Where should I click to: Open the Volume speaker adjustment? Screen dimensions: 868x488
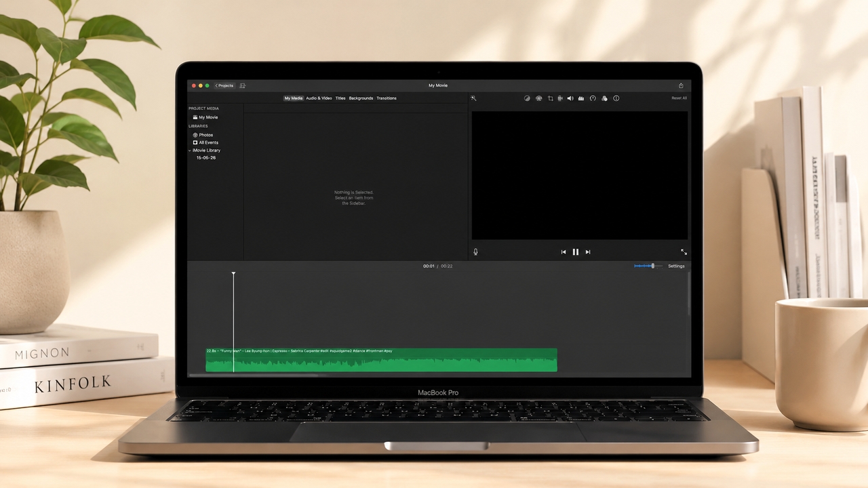point(570,98)
